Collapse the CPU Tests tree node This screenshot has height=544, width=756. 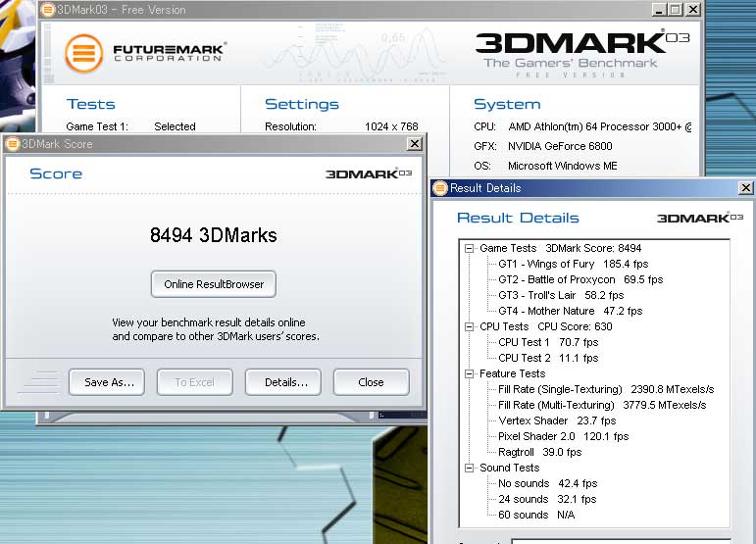click(x=469, y=327)
